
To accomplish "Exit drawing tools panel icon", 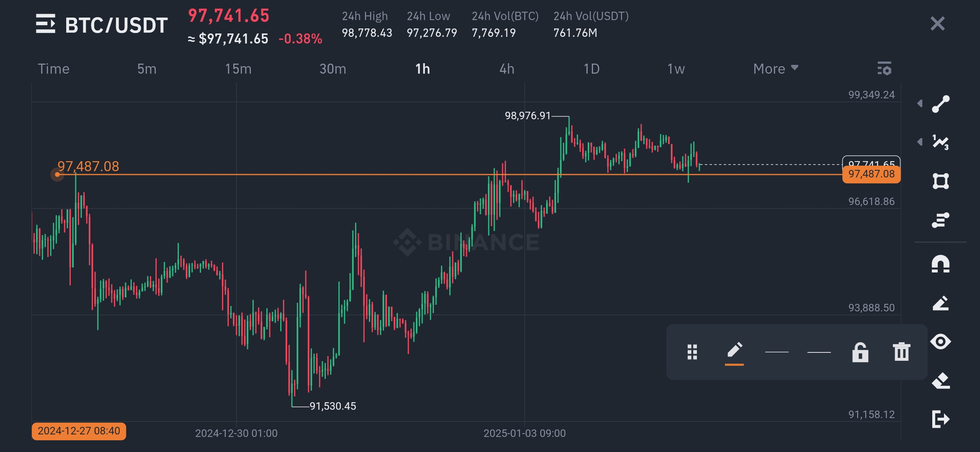I will tap(941, 419).
